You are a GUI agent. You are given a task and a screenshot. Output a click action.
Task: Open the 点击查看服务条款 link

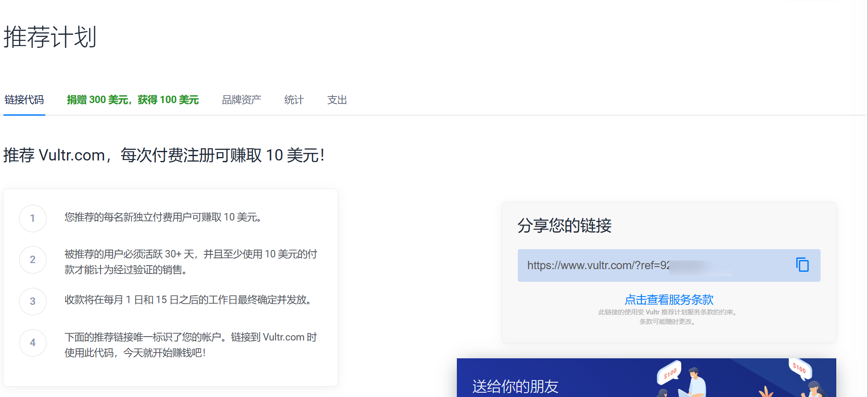(669, 300)
